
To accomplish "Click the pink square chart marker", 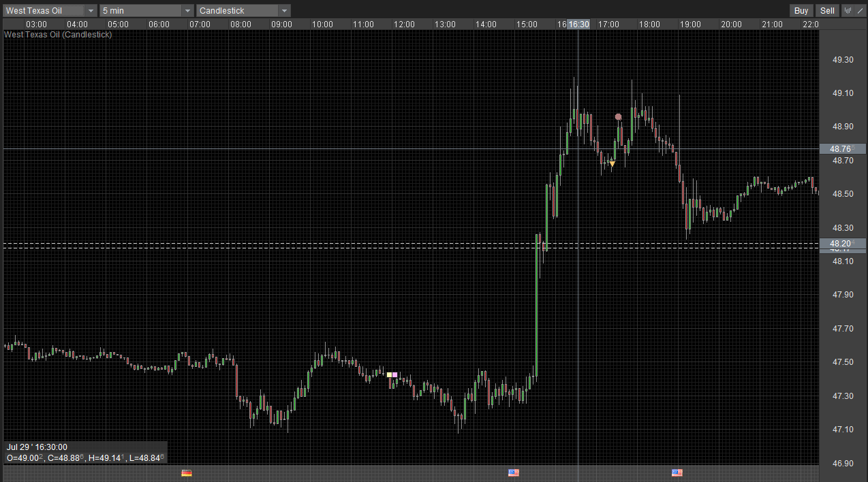I will 394,374.
